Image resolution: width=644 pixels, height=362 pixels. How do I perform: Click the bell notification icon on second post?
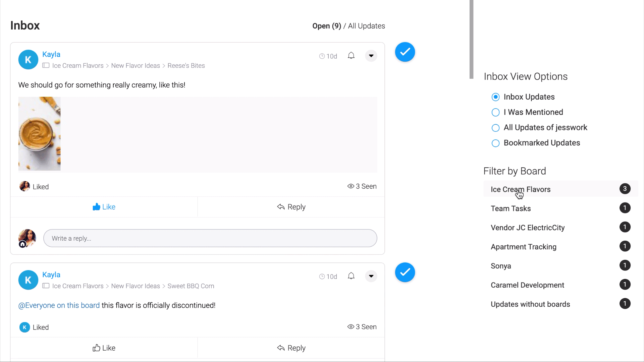click(351, 276)
